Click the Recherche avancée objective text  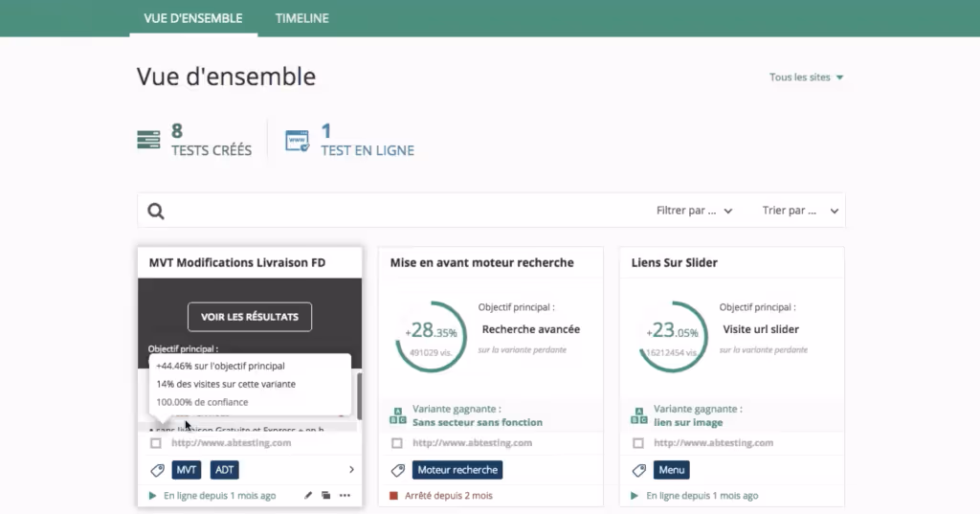[530, 329]
